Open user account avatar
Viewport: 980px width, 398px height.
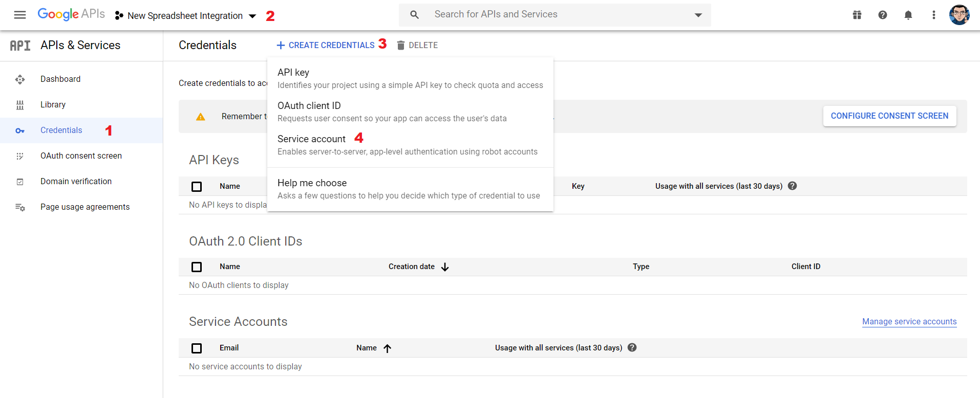coord(959,15)
